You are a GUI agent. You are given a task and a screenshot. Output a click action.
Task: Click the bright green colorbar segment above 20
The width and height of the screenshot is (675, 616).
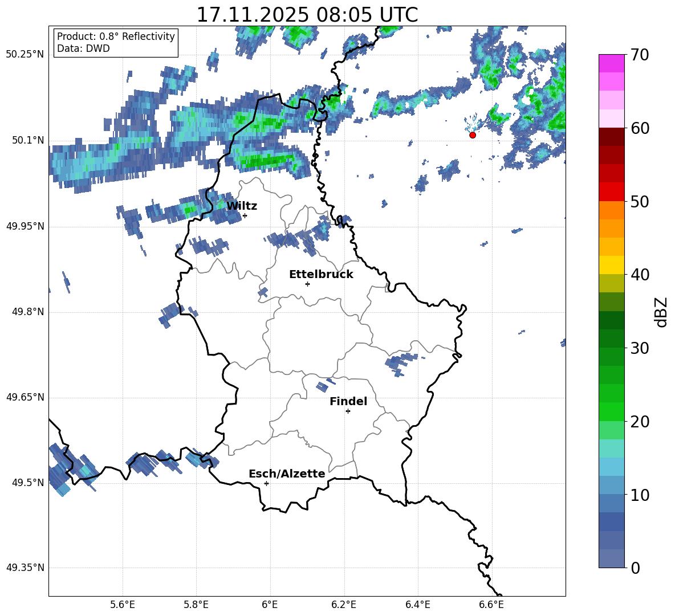(x=611, y=411)
